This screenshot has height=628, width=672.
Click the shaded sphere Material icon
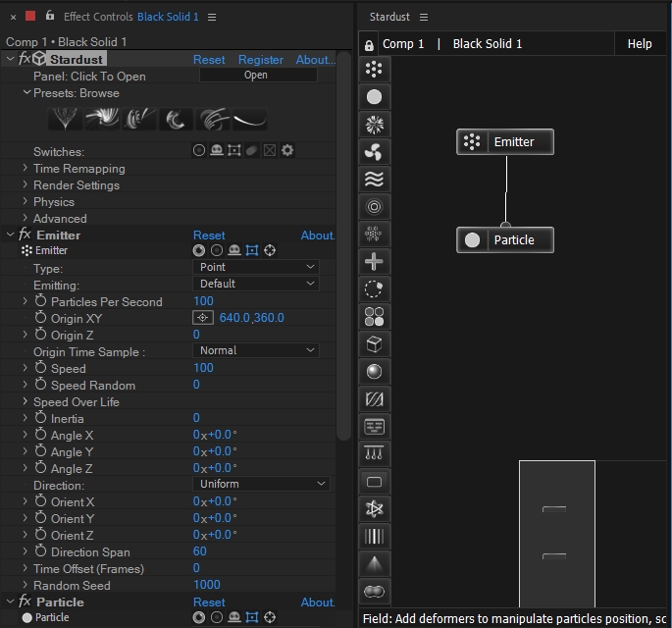pyautogui.click(x=374, y=371)
